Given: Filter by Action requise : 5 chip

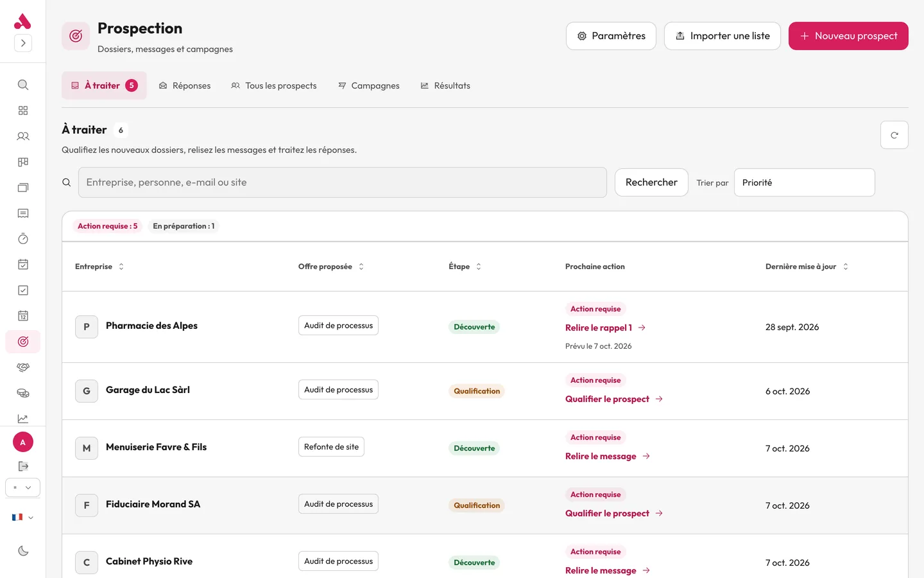Looking at the screenshot, I should click(107, 226).
